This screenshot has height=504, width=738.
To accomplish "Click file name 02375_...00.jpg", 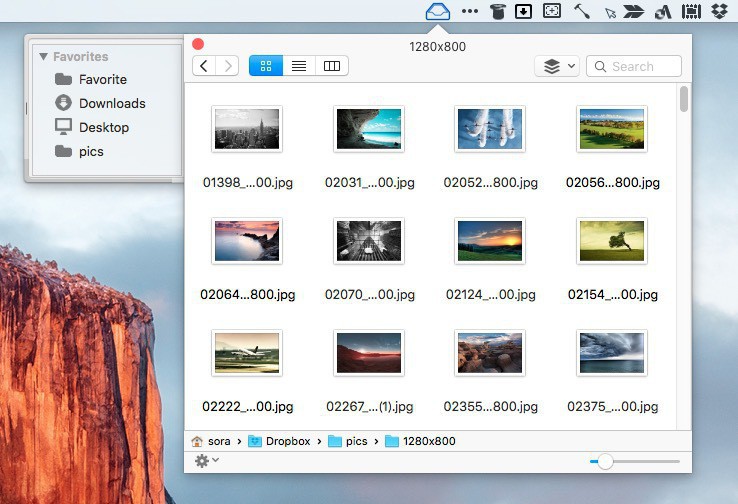I will 612,407.
